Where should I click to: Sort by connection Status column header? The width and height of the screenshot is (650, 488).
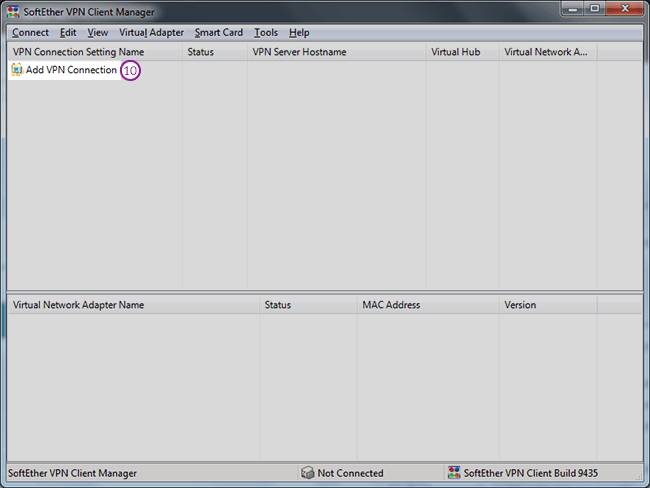point(215,52)
